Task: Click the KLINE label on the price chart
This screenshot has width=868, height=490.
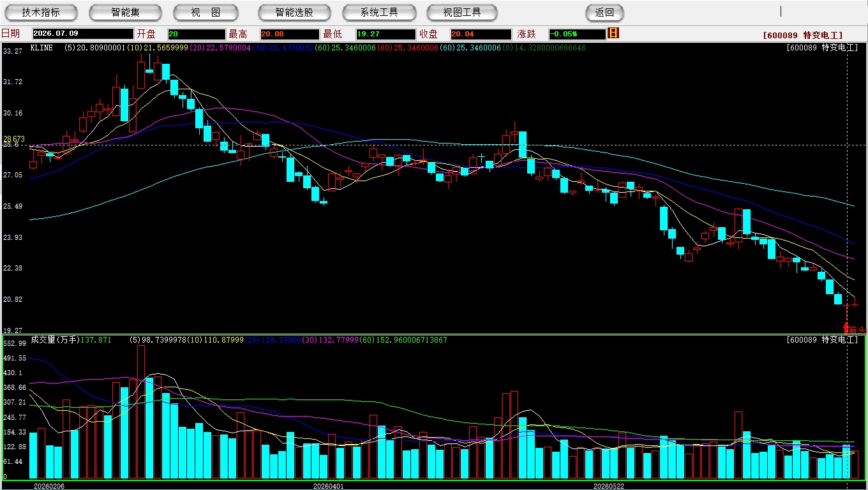Action: coord(41,48)
